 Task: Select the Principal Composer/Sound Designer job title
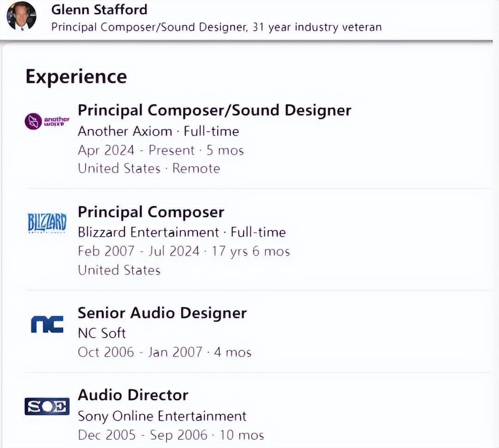click(x=214, y=110)
